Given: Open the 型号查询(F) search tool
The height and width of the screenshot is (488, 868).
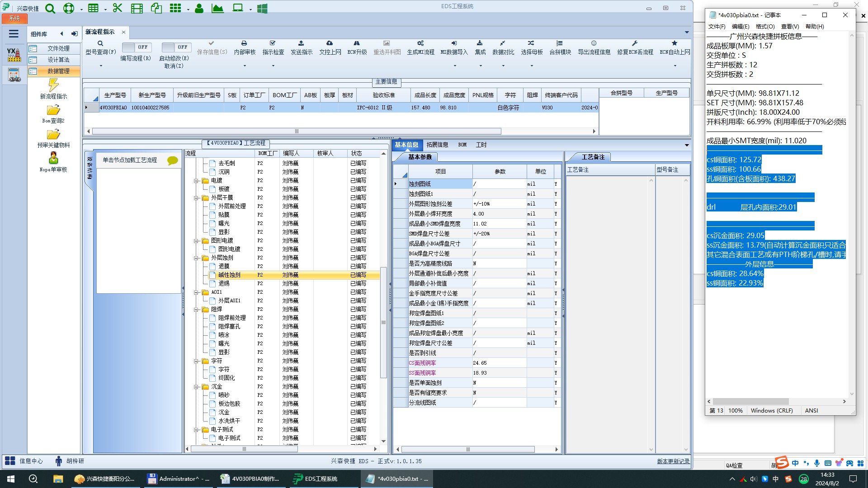Looking at the screenshot, I should pyautogui.click(x=100, y=44).
